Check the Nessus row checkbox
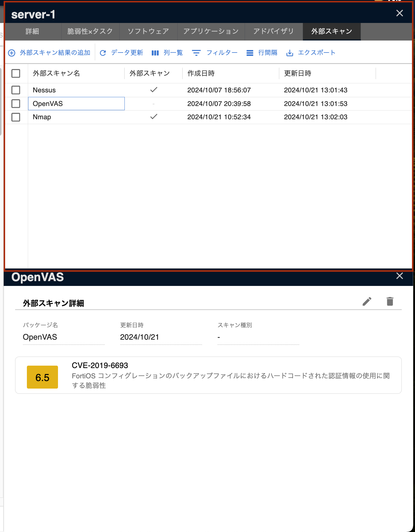 pyautogui.click(x=16, y=90)
